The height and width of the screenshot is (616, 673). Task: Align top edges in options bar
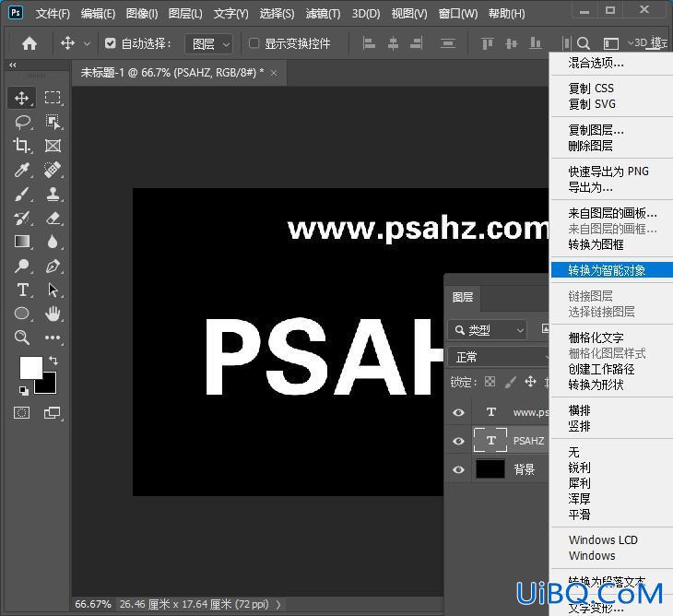coord(487,43)
